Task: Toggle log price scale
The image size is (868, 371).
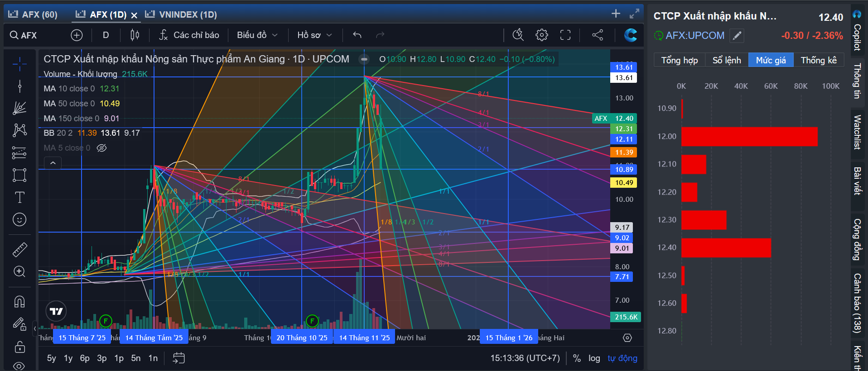Action: (594, 358)
